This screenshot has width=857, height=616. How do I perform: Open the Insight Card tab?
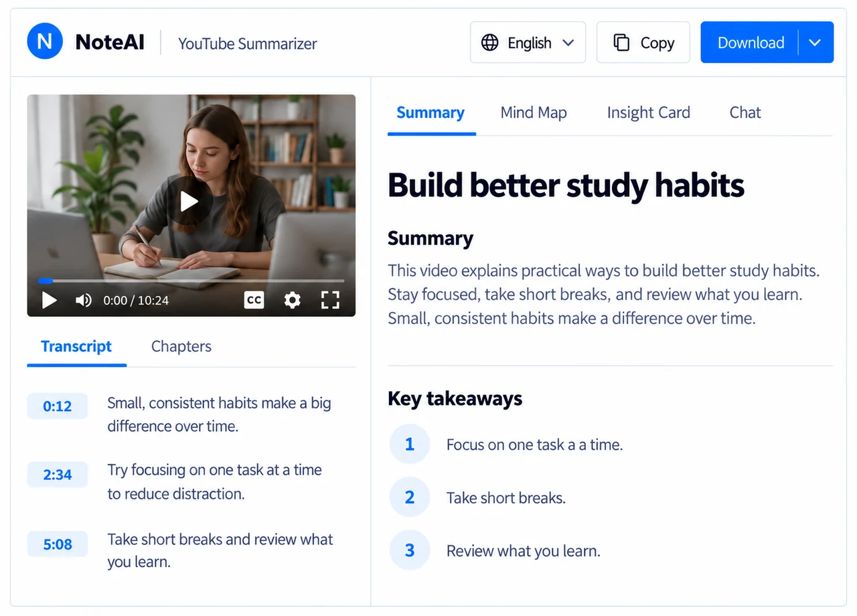pos(648,112)
